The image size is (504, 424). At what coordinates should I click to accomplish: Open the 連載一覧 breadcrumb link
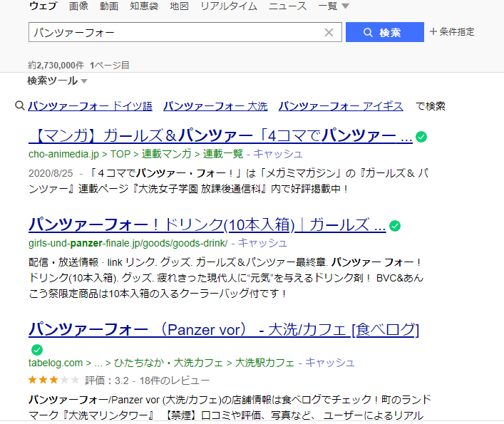coord(223,154)
